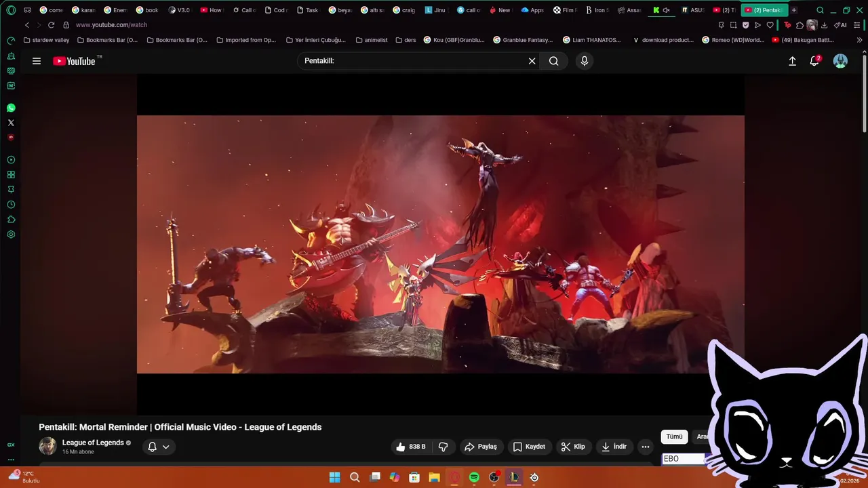Open the animelist bookmark folder
868x488 pixels.
[372, 40]
